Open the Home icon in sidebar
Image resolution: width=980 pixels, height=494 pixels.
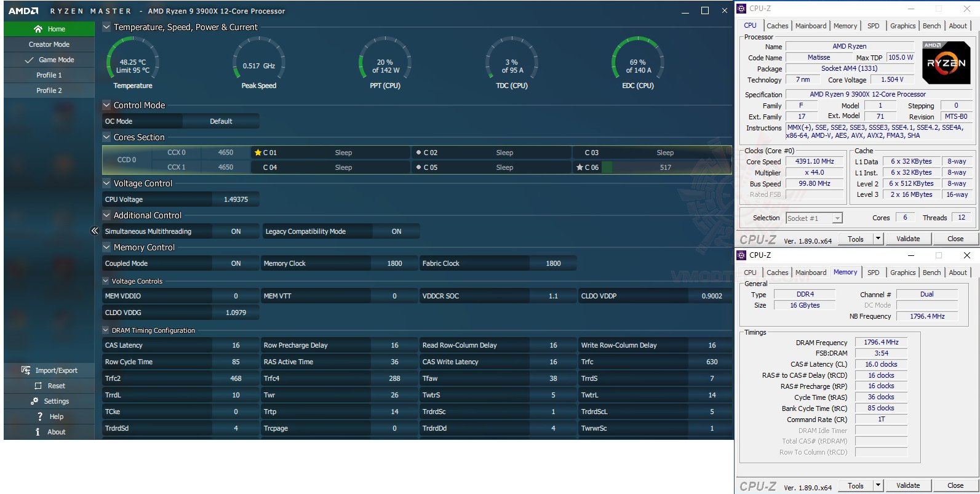(x=38, y=29)
